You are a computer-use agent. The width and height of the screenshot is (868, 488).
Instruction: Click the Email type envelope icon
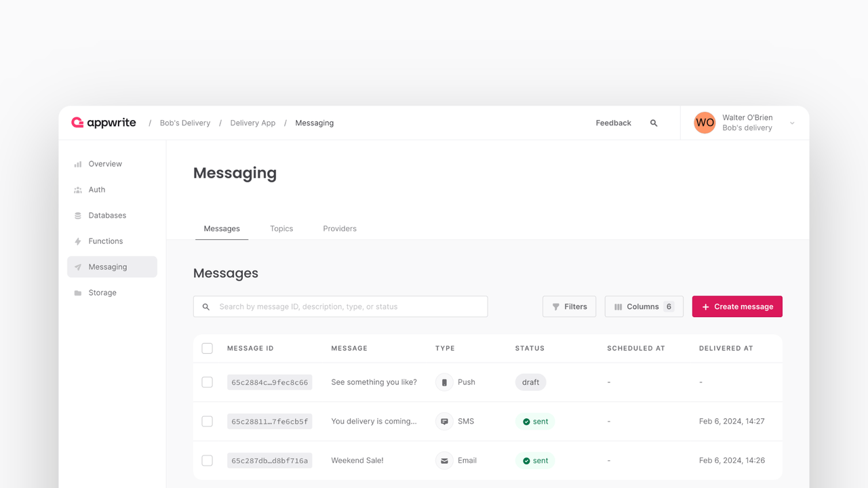pyautogui.click(x=444, y=461)
